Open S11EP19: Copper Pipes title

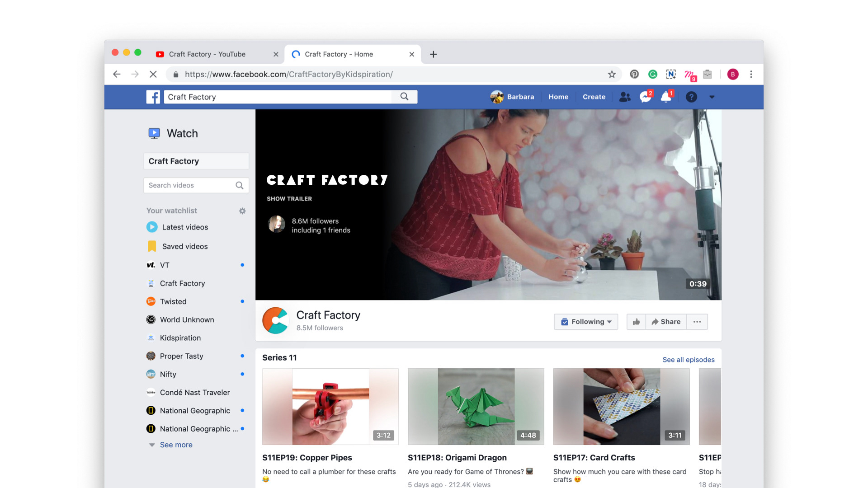click(x=307, y=458)
